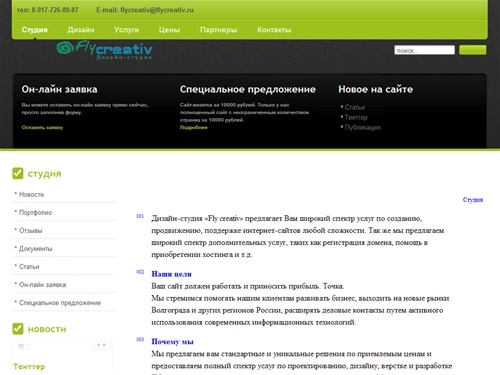Click the checkmark icon beside новости
This screenshot has width=500, height=375.
[18, 329]
